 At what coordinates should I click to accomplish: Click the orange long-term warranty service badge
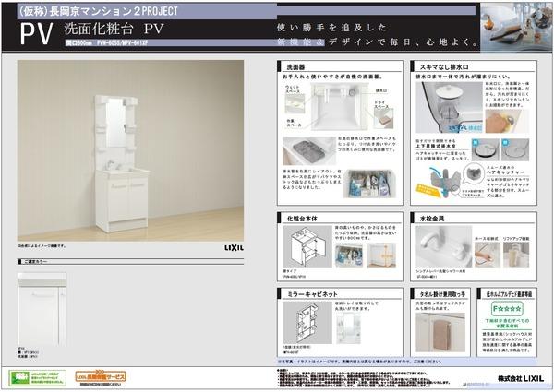pyautogui.click(x=101, y=377)
